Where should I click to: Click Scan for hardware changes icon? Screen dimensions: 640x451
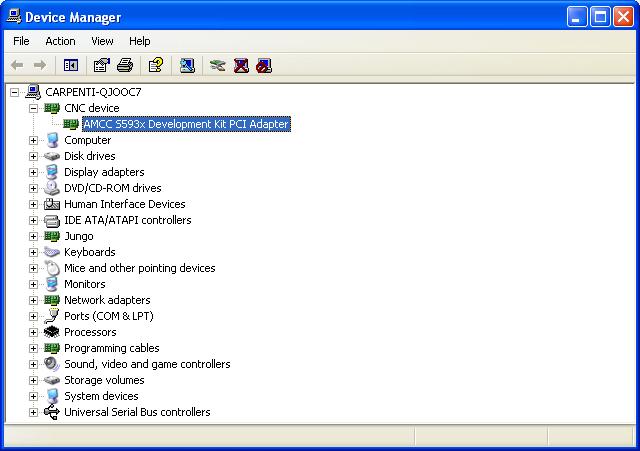(x=187, y=66)
